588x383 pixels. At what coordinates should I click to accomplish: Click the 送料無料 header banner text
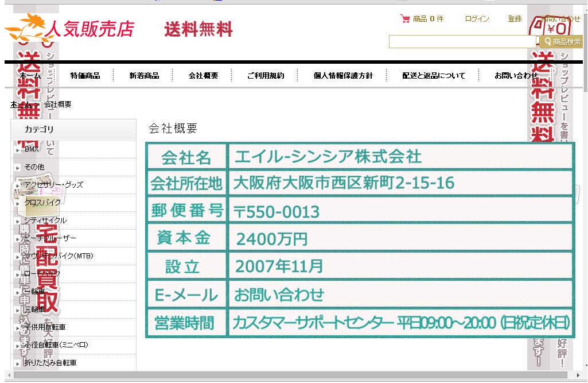click(x=198, y=29)
